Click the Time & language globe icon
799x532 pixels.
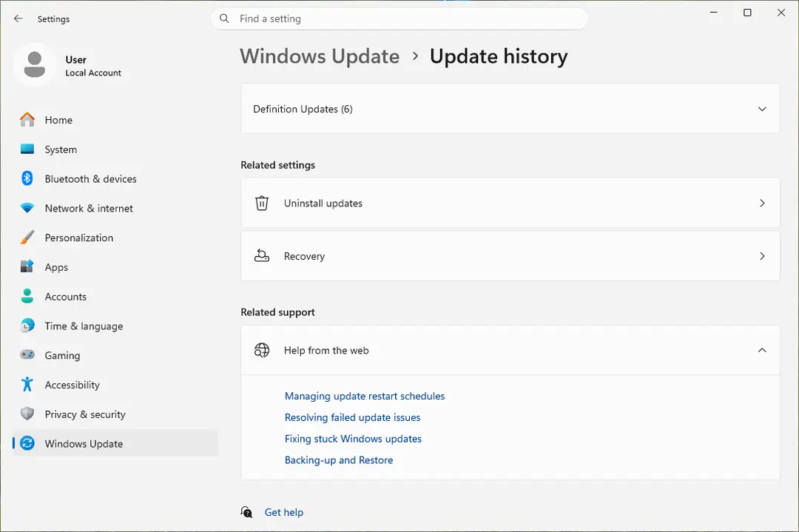pos(27,326)
